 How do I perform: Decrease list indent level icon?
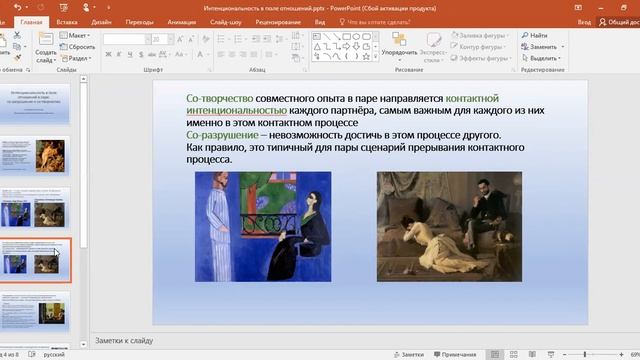coord(256,39)
